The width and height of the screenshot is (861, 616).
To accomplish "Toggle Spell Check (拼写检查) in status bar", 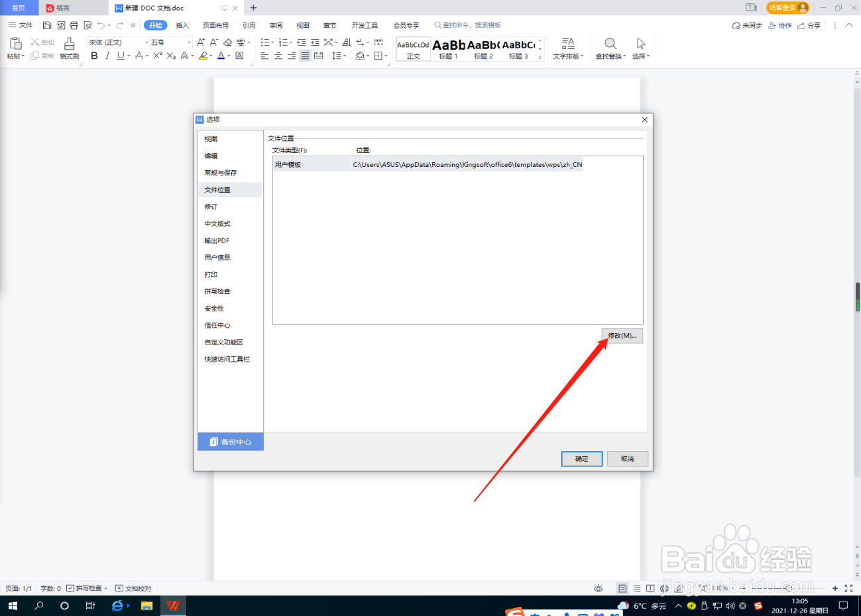I will tap(86, 588).
